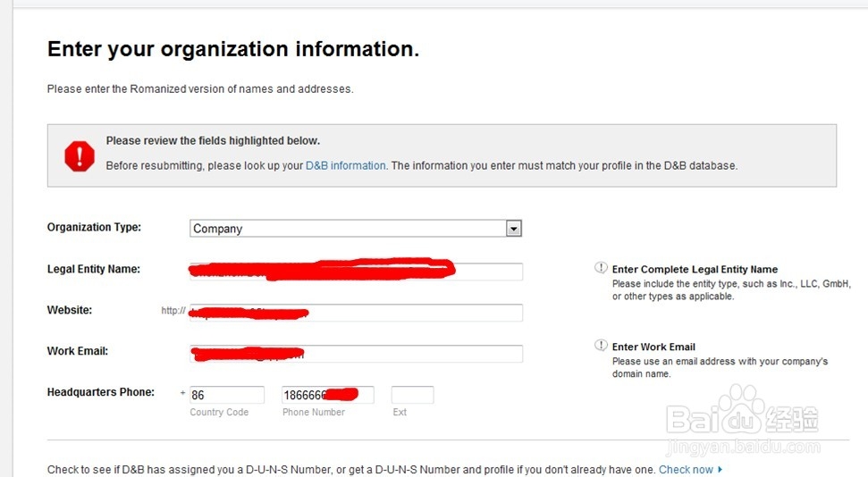This screenshot has height=477, width=868.
Task: Open the Organization Type dropdown arrow
Action: (x=513, y=229)
